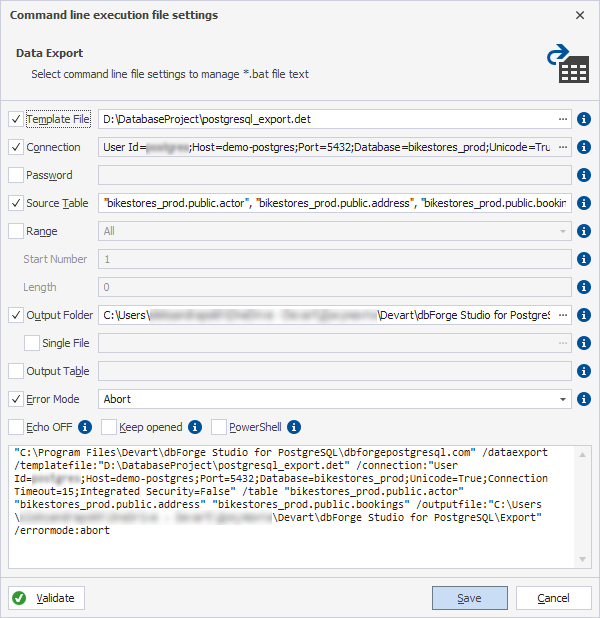Enable the Range checkbox
The height and width of the screenshot is (618, 600).
click(16, 231)
